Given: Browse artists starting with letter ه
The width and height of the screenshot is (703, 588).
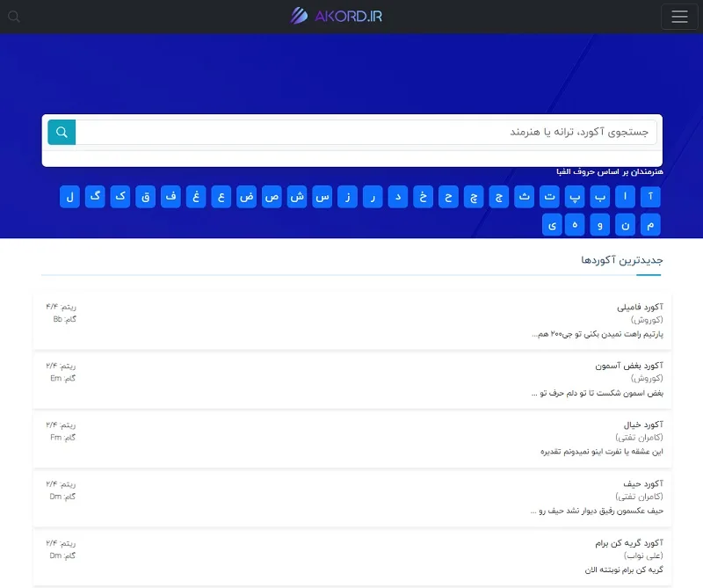Looking at the screenshot, I should (575, 224).
